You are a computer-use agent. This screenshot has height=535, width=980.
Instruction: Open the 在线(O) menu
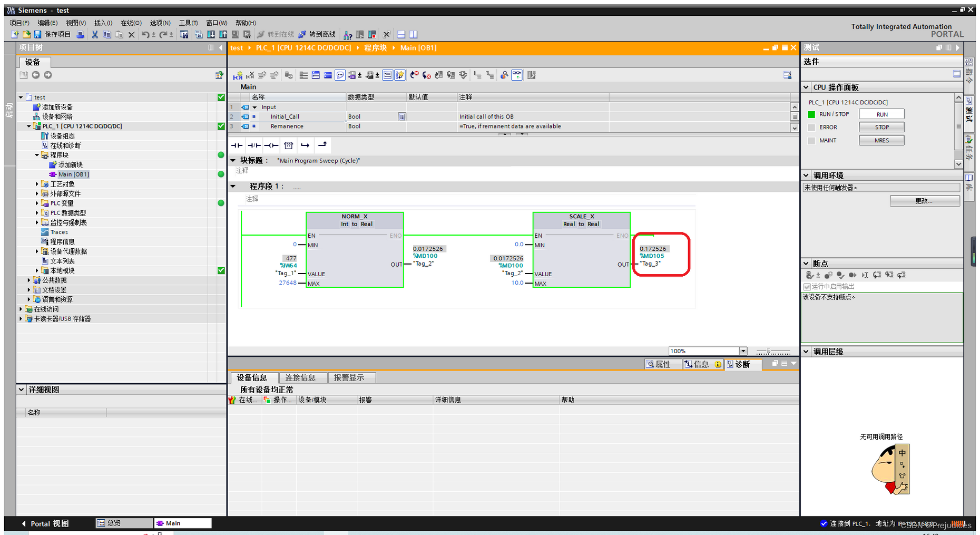pos(131,23)
